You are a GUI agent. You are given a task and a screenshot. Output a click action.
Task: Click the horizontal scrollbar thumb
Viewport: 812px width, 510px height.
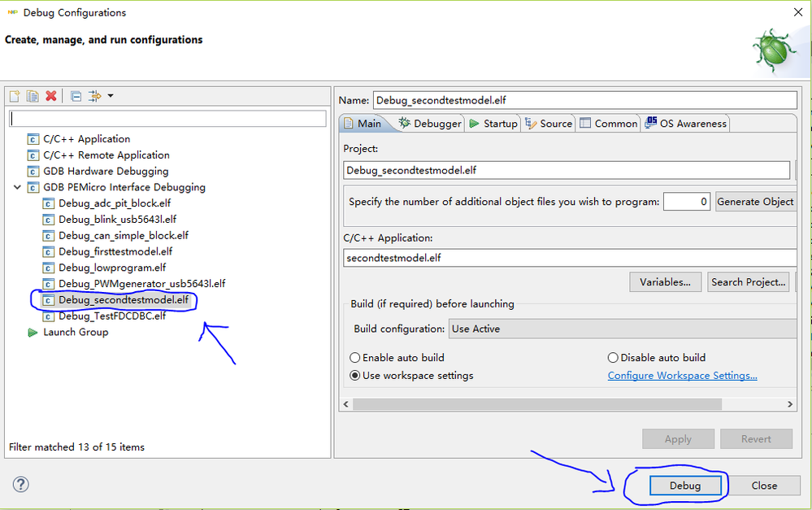coord(537,403)
